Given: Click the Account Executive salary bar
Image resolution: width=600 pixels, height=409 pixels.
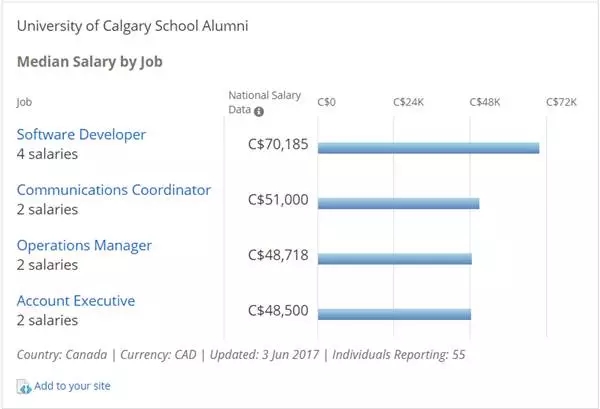Looking at the screenshot, I should click(x=394, y=314).
